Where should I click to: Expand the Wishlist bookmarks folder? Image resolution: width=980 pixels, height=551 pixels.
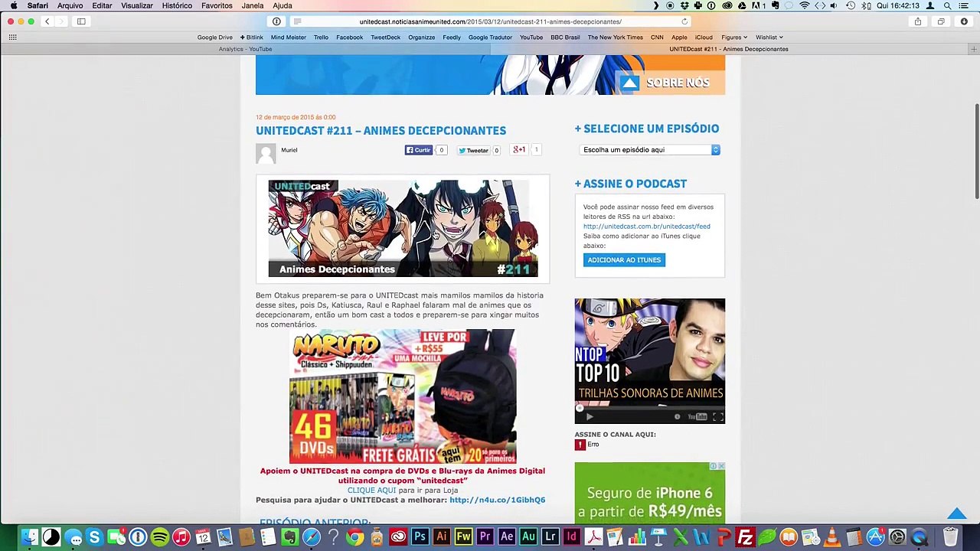point(769,37)
